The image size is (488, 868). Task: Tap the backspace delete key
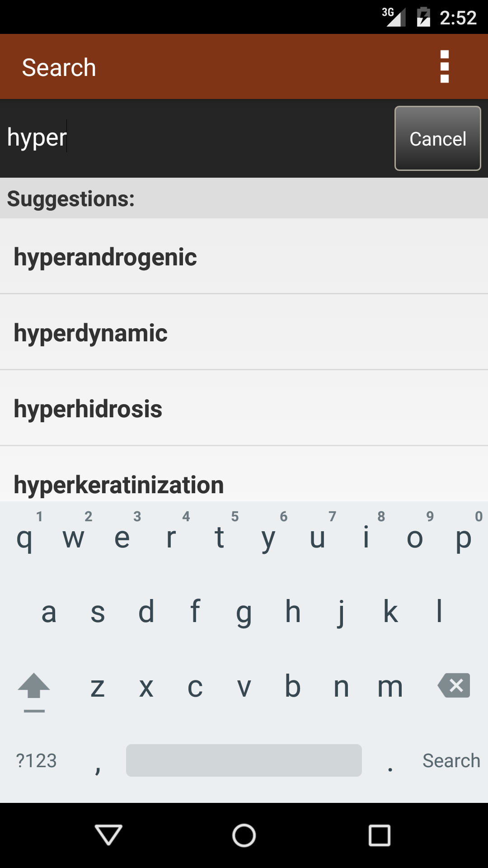click(x=454, y=686)
